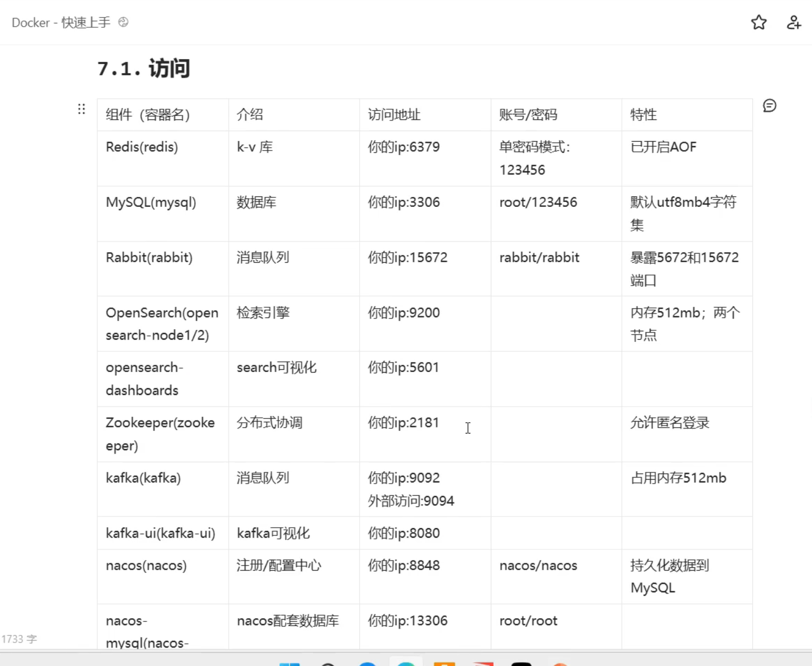
Task: Click the "你的ip:15672" address cell
Action: [425, 269]
